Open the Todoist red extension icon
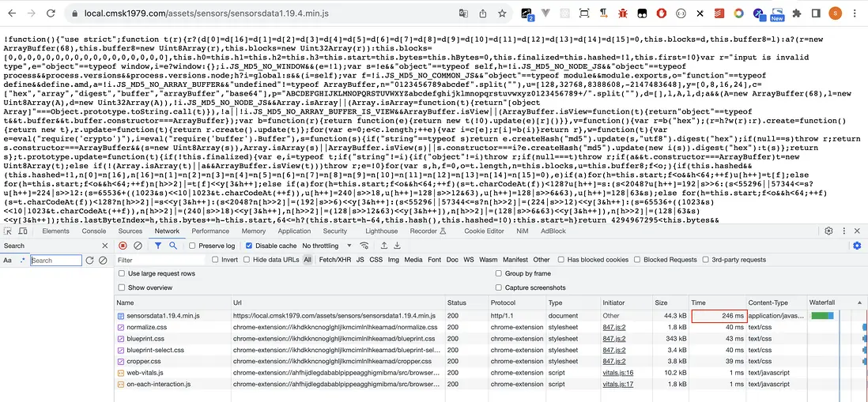Image resolution: width=868 pixels, height=402 pixels. (x=719, y=13)
